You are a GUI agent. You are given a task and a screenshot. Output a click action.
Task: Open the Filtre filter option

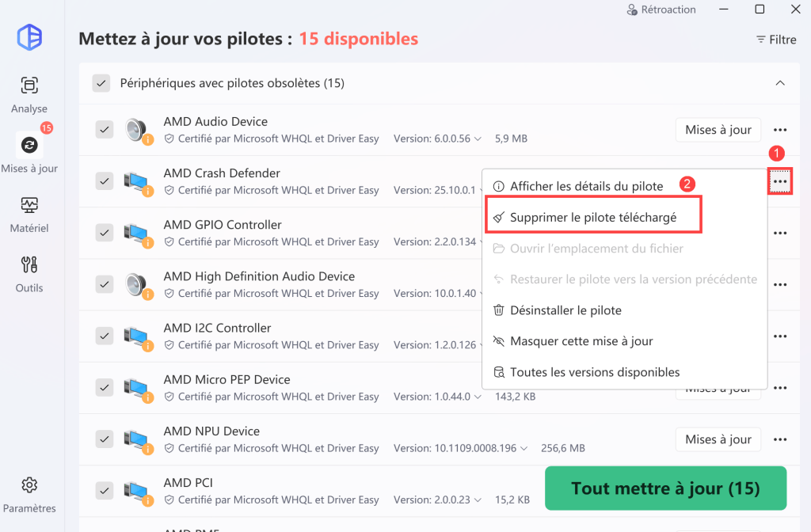click(776, 40)
